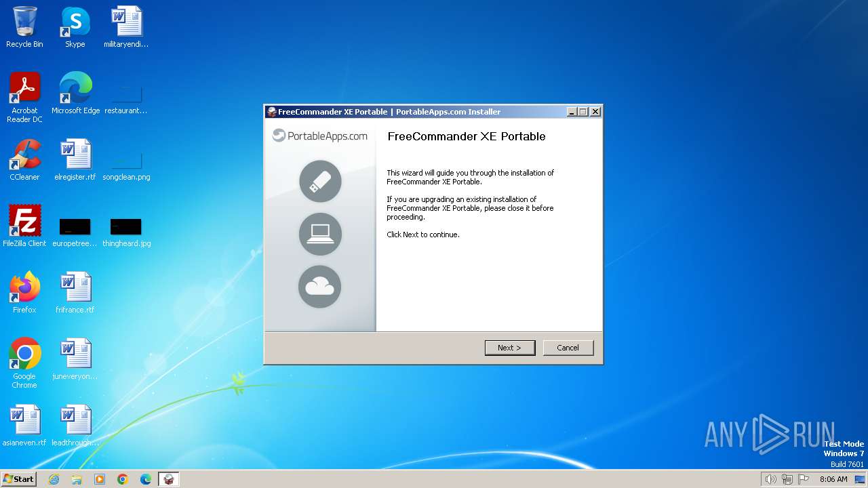The height and width of the screenshot is (488, 868).
Task: Select leadthrough document icon
Action: tap(75, 426)
